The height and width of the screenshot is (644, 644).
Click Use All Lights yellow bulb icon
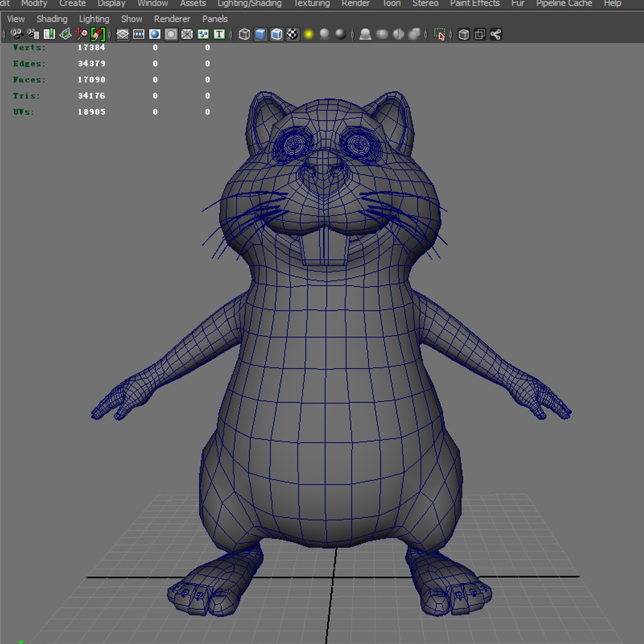click(x=309, y=34)
